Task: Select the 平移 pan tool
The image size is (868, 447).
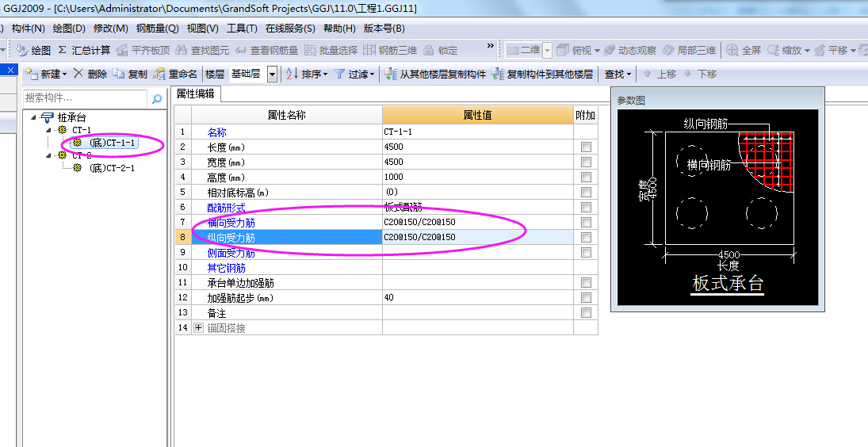Action: 831,51
